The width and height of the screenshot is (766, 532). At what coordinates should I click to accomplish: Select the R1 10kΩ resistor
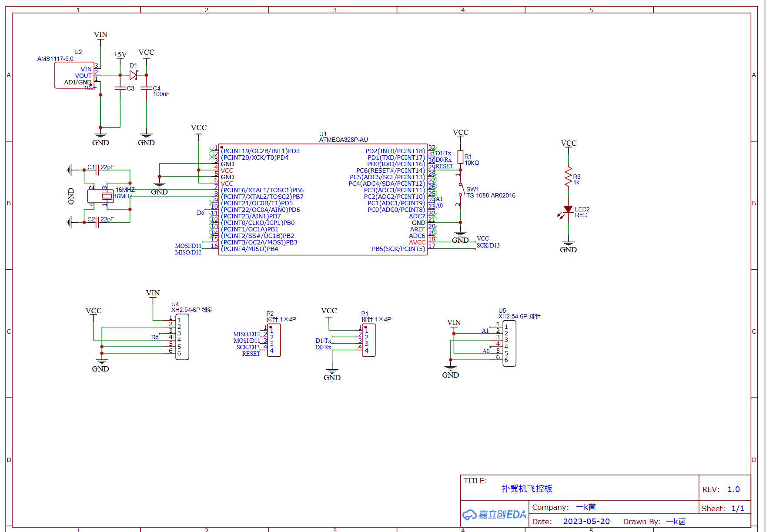point(460,157)
